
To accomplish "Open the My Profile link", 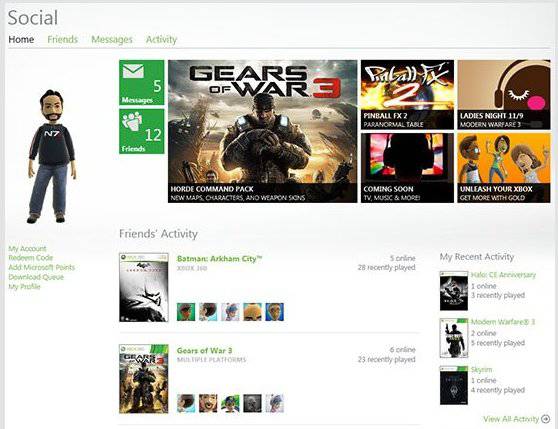I will [24, 287].
